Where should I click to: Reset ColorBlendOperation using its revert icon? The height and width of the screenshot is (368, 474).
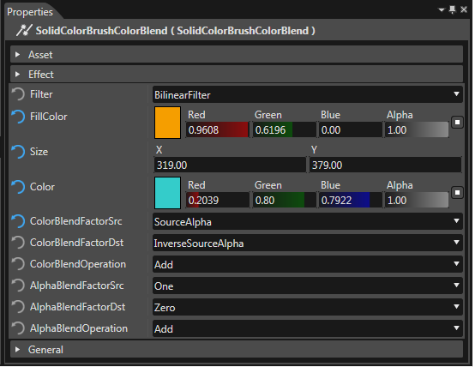click(x=18, y=264)
